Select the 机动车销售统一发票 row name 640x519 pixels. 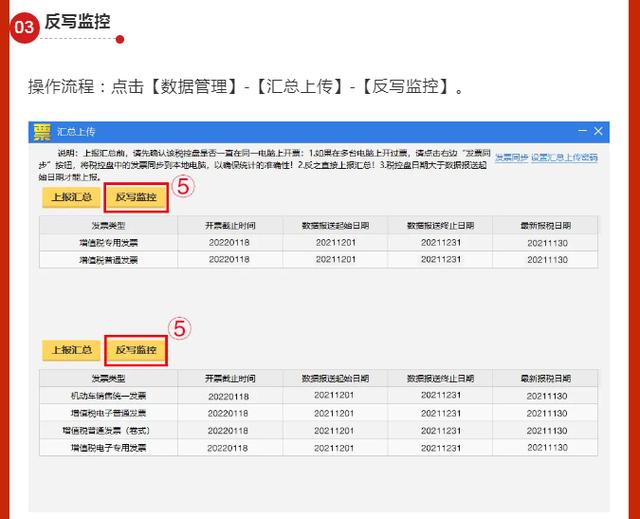coord(109,396)
